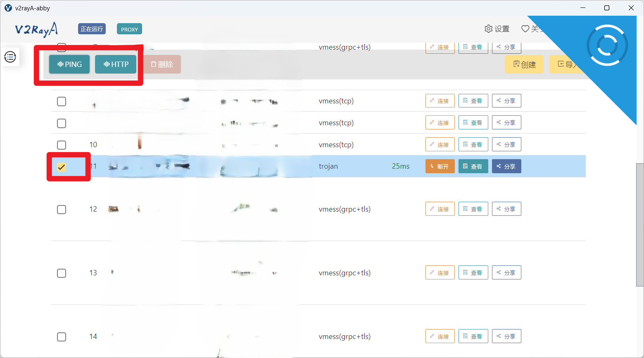644x358 pixels.
Task: Tick the checkbox for row 10
Action: tap(62, 145)
